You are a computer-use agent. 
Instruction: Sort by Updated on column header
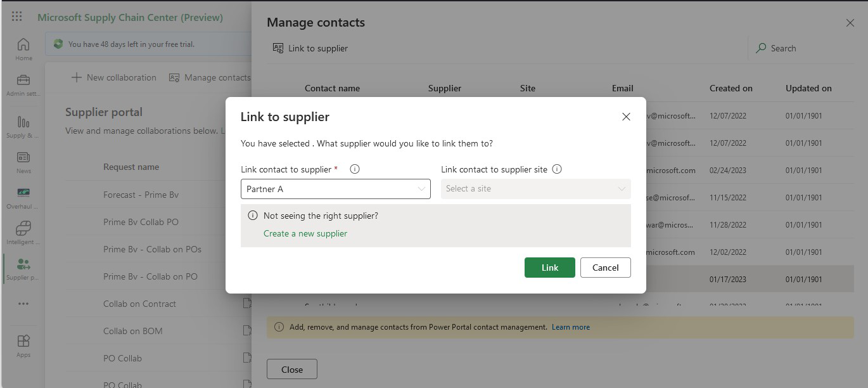tap(808, 88)
